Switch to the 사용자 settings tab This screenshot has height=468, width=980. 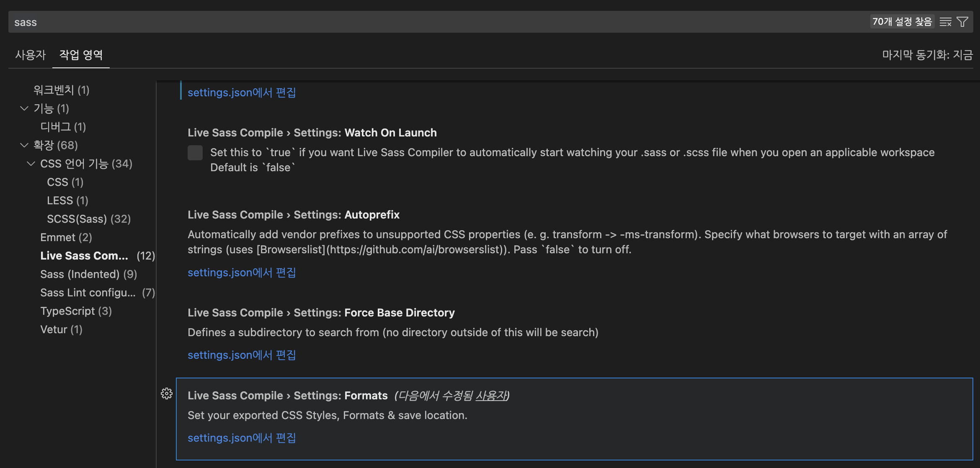click(30, 55)
